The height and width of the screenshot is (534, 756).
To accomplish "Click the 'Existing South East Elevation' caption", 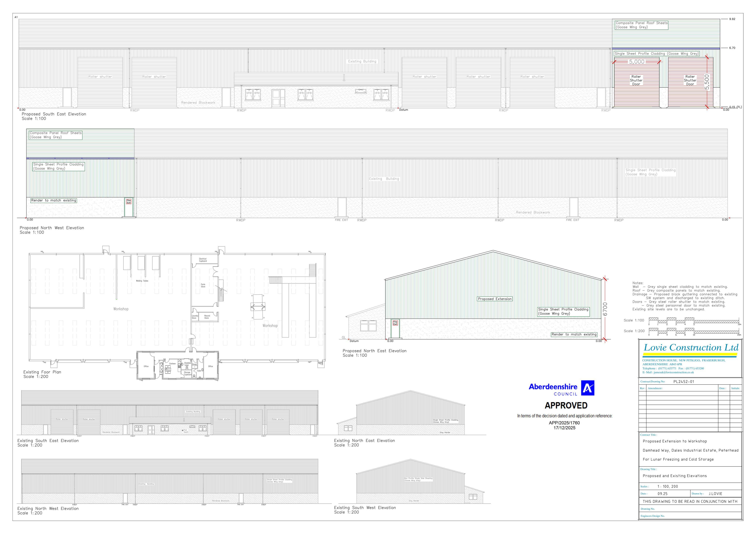I will tap(48, 441).
